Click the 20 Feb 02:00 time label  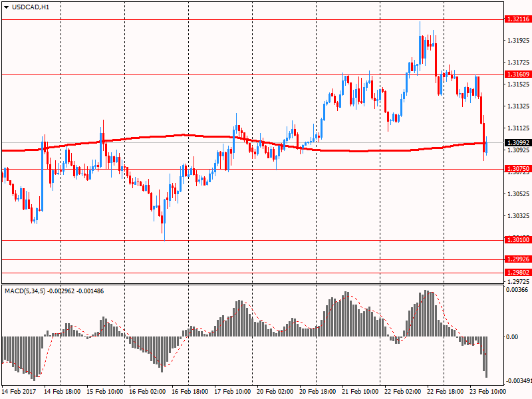275,392
